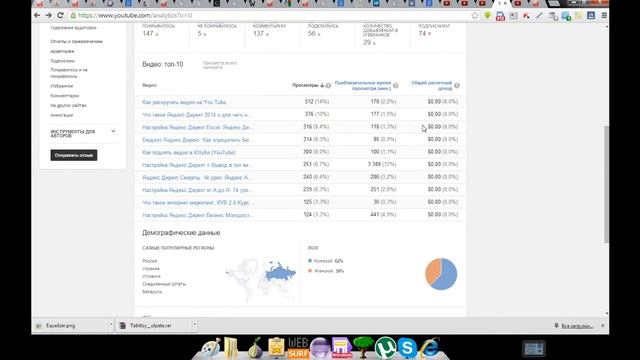Open Chrome hamburger menu

click(x=604, y=16)
